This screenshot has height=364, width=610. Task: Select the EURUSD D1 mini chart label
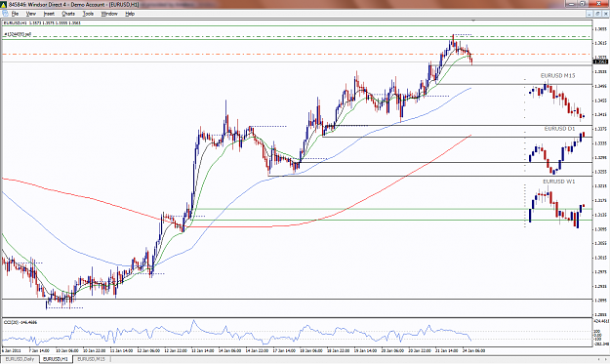tap(559, 129)
